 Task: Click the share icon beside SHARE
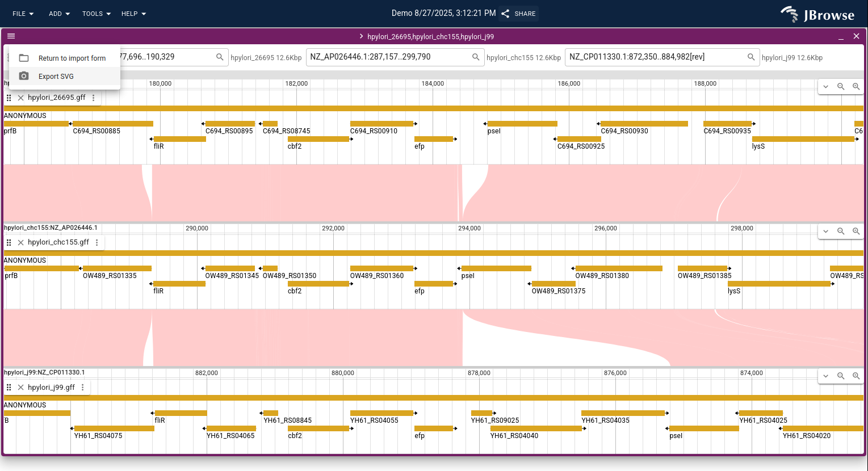[x=505, y=14]
